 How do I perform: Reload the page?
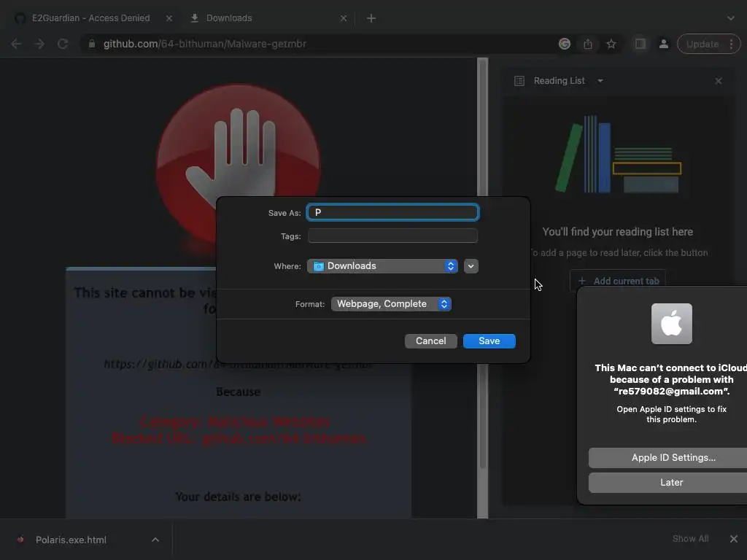click(x=63, y=44)
